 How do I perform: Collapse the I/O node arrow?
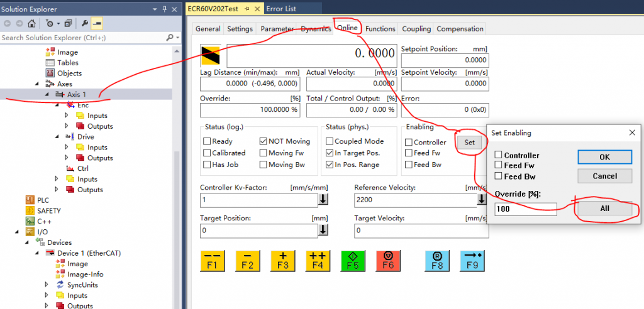[17, 232]
